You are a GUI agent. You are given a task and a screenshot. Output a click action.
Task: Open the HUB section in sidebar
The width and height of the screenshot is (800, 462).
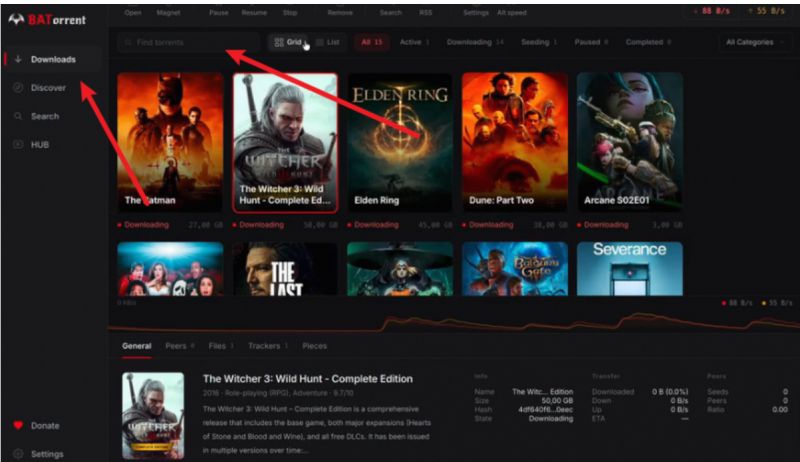(x=40, y=145)
